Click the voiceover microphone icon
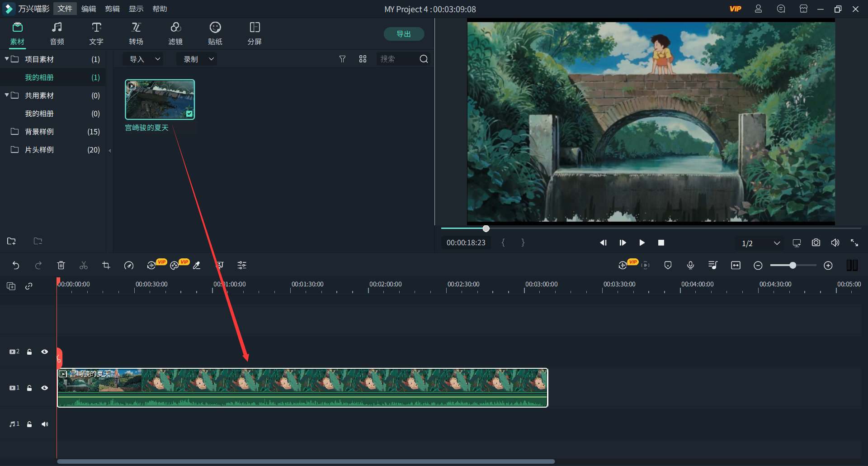This screenshot has height=466, width=868. 690,266
